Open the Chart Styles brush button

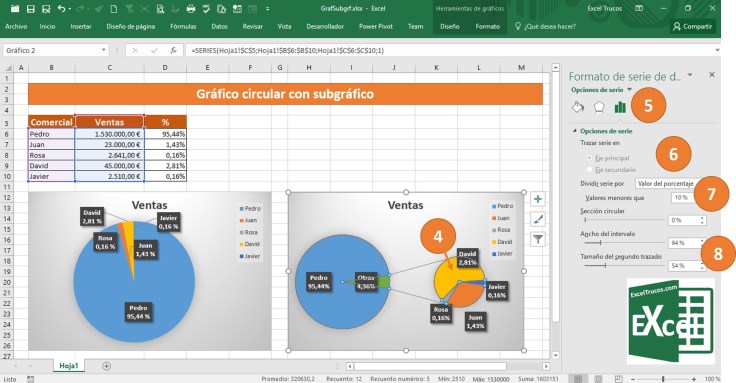point(538,219)
